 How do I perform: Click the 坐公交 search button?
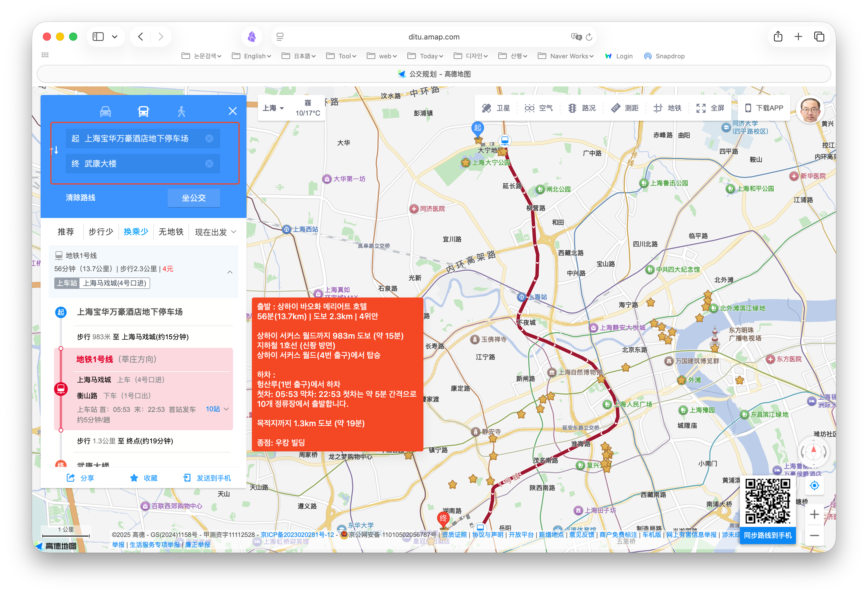(194, 198)
